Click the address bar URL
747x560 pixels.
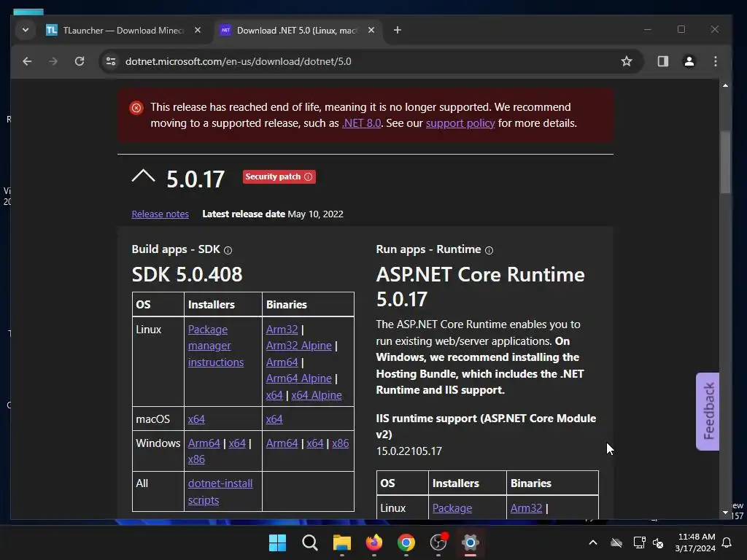pos(239,61)
